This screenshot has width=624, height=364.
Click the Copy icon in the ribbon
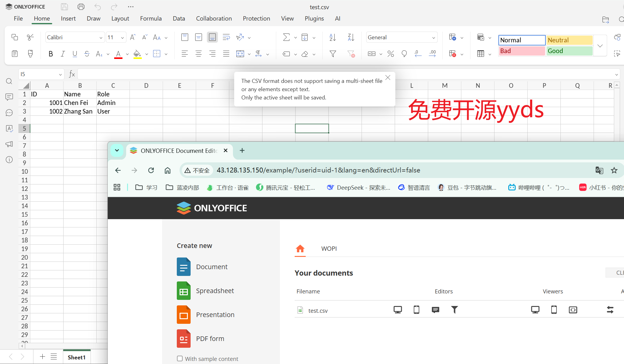point(14,37)
